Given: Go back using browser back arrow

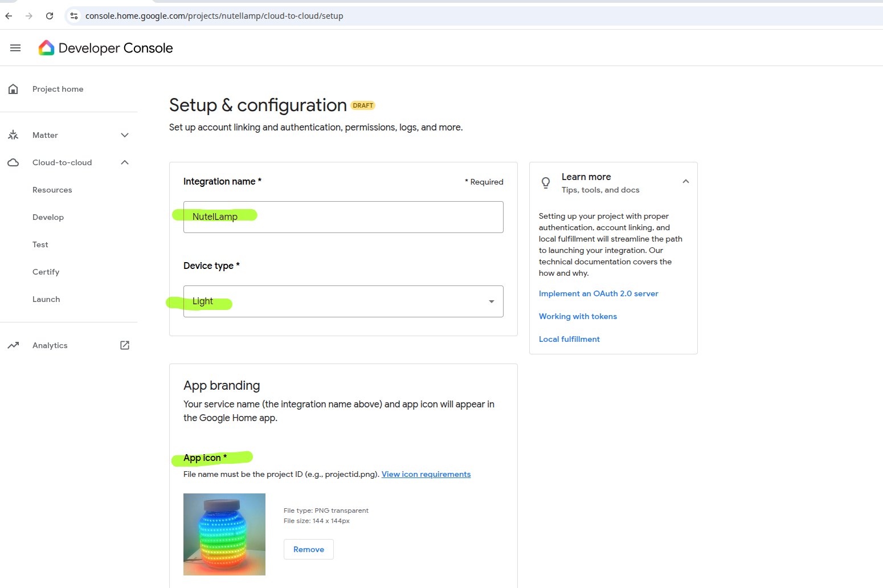Looking at the screenshot, I should click(9, 16).
